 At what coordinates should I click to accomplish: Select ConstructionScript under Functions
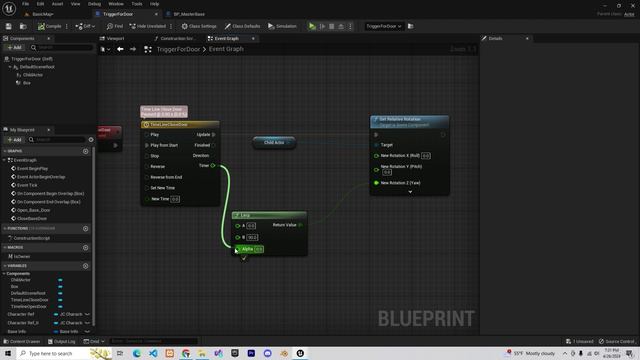pos(31,238)
